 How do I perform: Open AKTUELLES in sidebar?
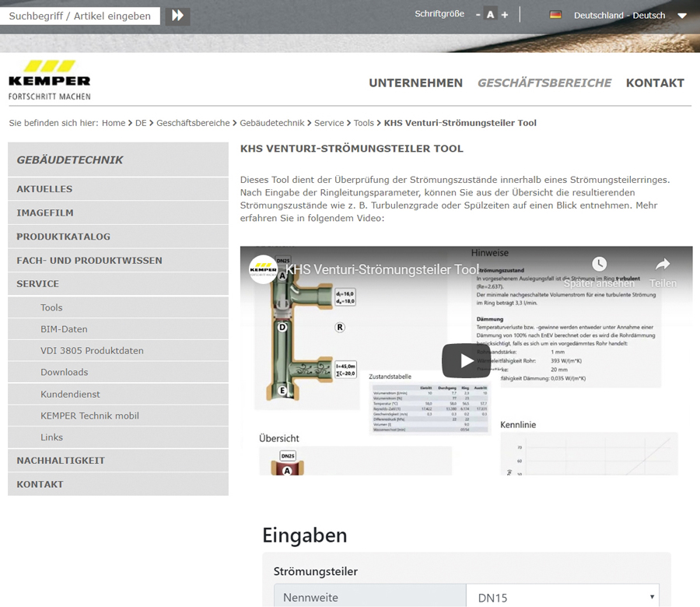point(118,189)
